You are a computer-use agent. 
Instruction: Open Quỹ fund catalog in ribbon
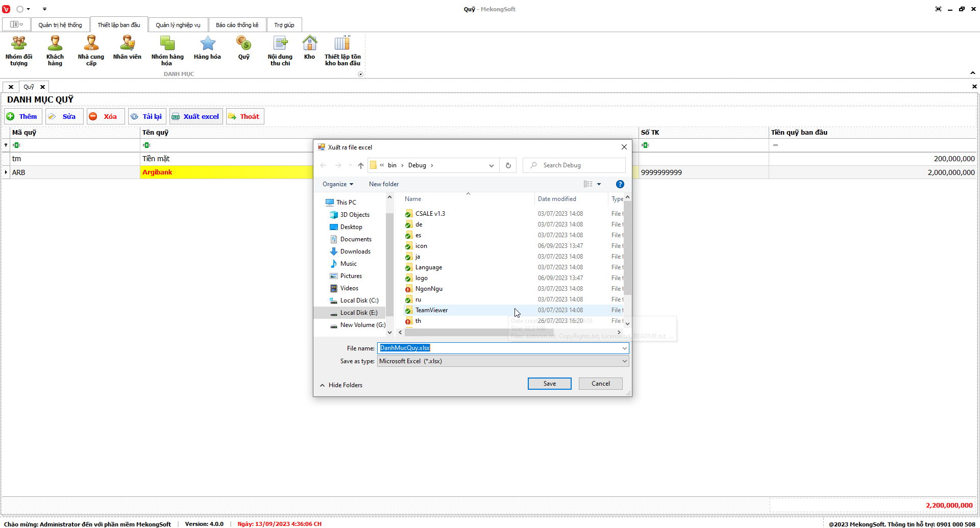244,48
